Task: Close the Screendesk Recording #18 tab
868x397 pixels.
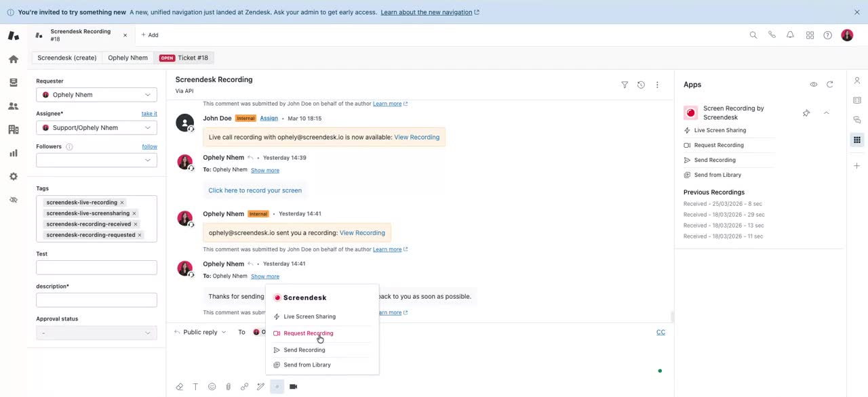Action: [x=125, y=35]
